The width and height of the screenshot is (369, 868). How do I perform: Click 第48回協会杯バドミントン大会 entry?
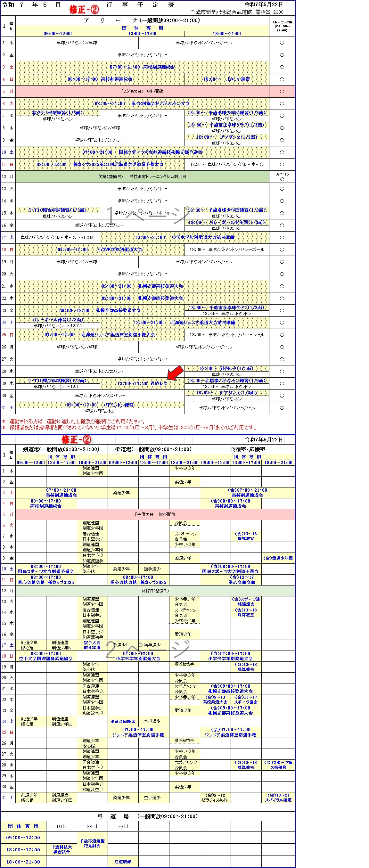[x=142, y=103]
